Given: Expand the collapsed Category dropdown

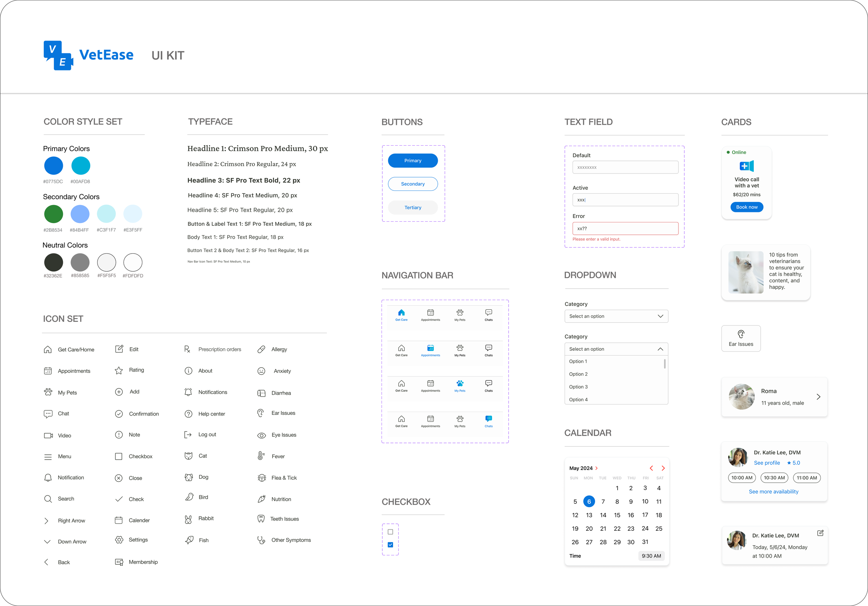Looking at the screenshot, I should coord(660,316).
